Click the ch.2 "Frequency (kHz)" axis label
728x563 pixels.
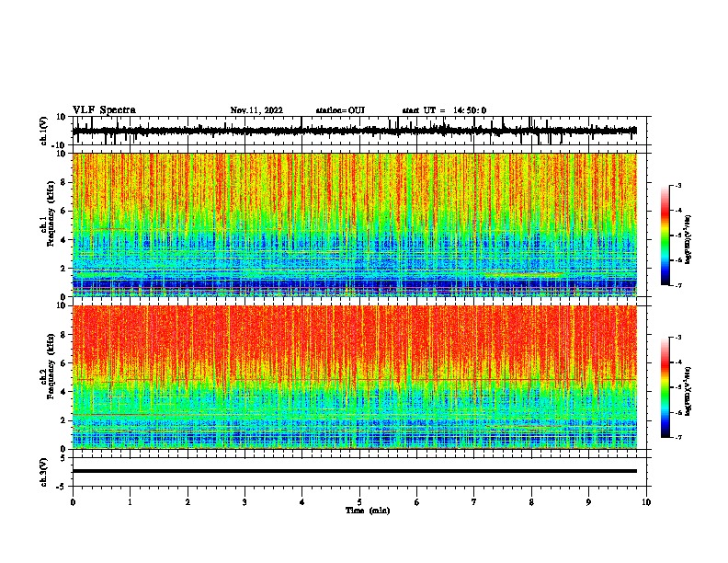(51, 366)
